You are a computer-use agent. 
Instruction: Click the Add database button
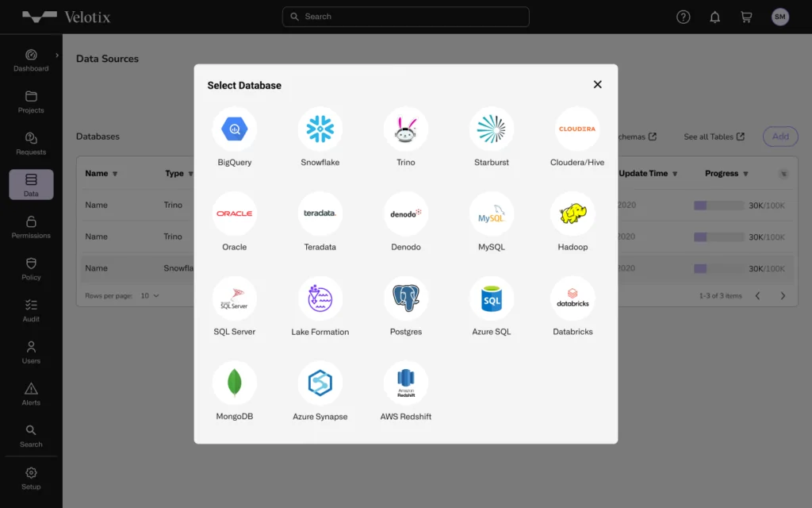click(780, 137)
